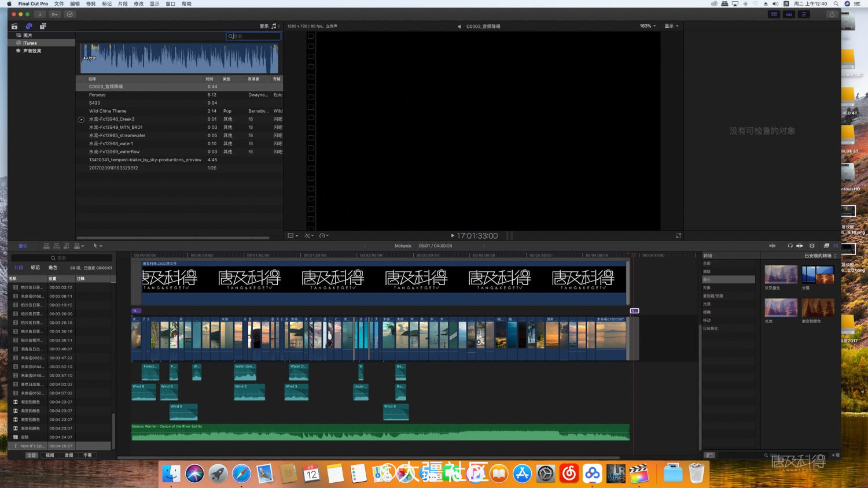Select the Wild China Theme row
The width and height of the screenshot is (868, 488).
[x=179, y=111]
